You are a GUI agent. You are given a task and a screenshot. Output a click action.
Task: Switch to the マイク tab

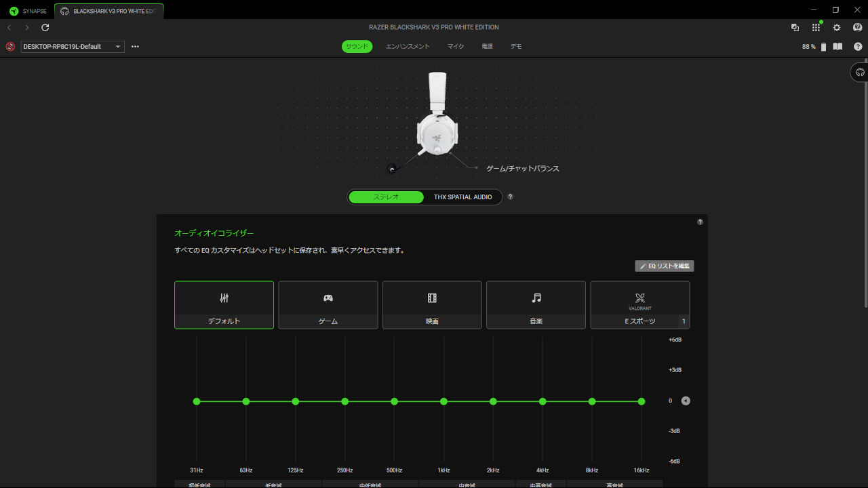pos(456,46)
